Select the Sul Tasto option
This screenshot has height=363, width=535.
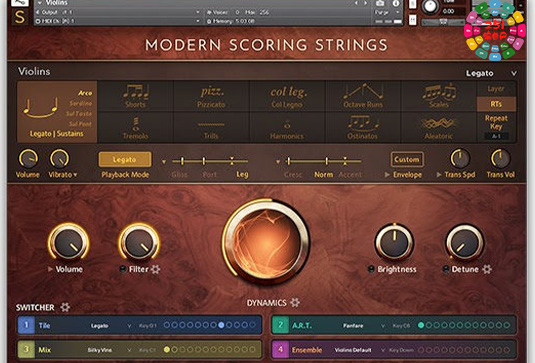(79, 113)
